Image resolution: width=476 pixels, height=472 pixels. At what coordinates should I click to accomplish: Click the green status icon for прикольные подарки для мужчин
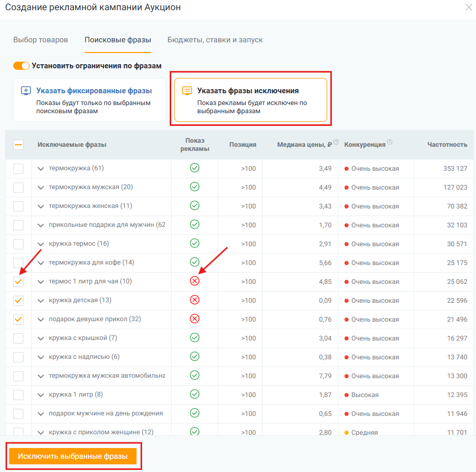[195, 224]
